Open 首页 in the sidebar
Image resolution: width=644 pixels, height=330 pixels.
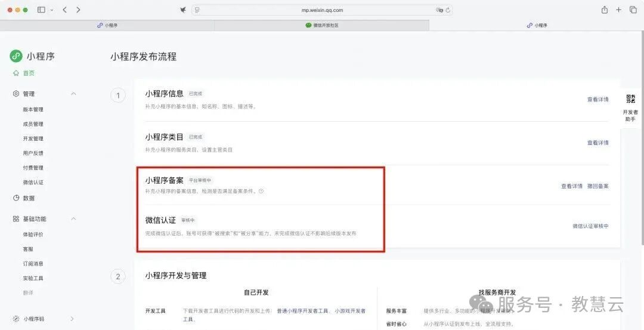coord(29,73)
